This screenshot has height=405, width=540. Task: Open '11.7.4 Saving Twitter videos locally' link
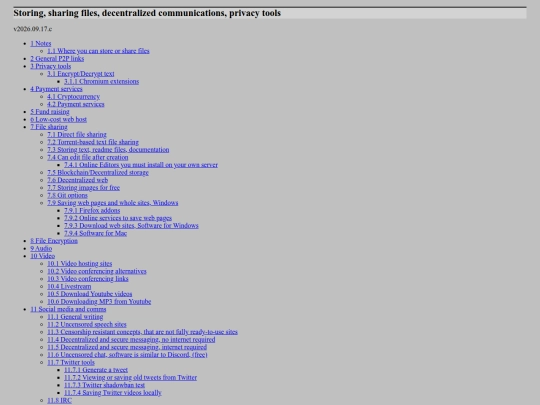[x=113, y=393]
